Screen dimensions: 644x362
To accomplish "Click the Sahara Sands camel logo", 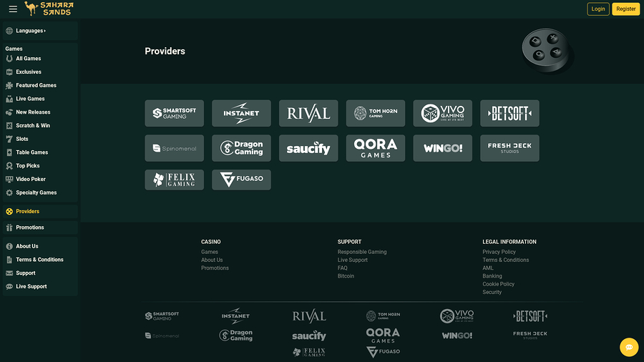I will pos(49,9).
